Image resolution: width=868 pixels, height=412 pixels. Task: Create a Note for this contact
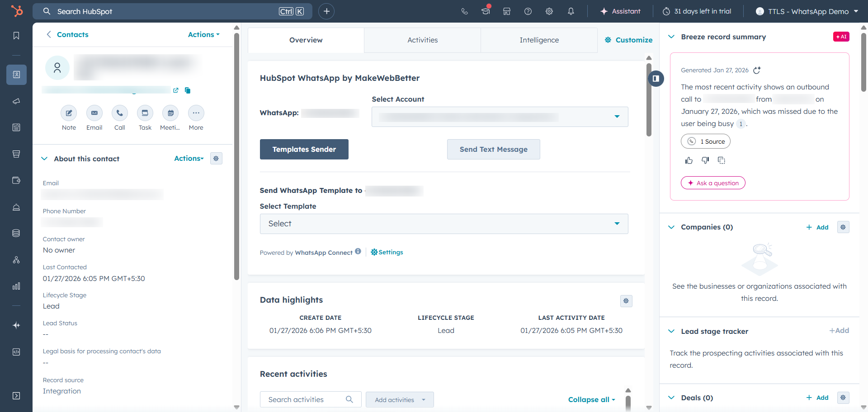point(69,113)
